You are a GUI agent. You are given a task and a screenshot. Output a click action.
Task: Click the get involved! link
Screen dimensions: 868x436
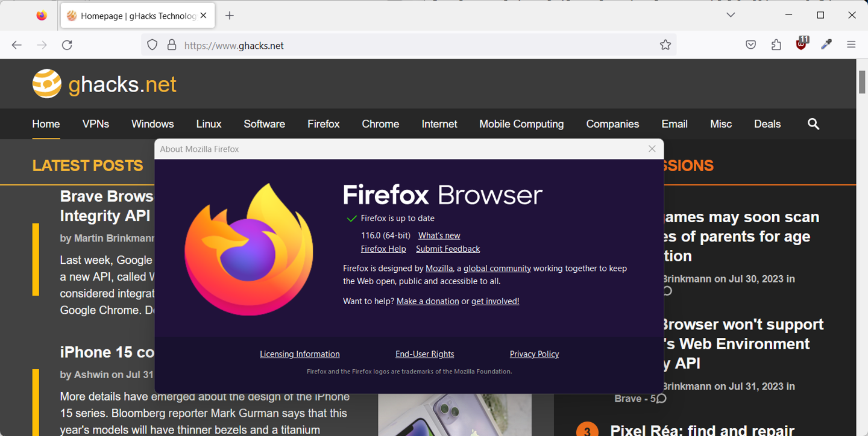click(x=495, y=301)
